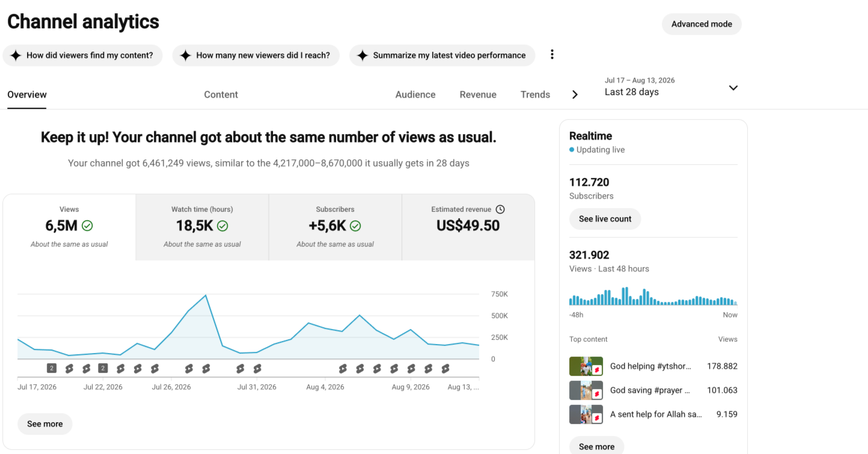Select the Trends tab
The image size is (868, 454).
tap(536, 94)
